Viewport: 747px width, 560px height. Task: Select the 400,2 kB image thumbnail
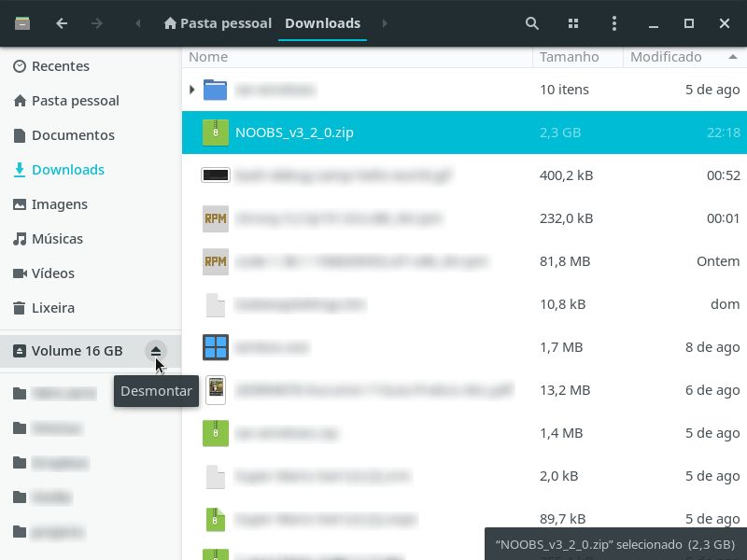[x=216, y=175]
